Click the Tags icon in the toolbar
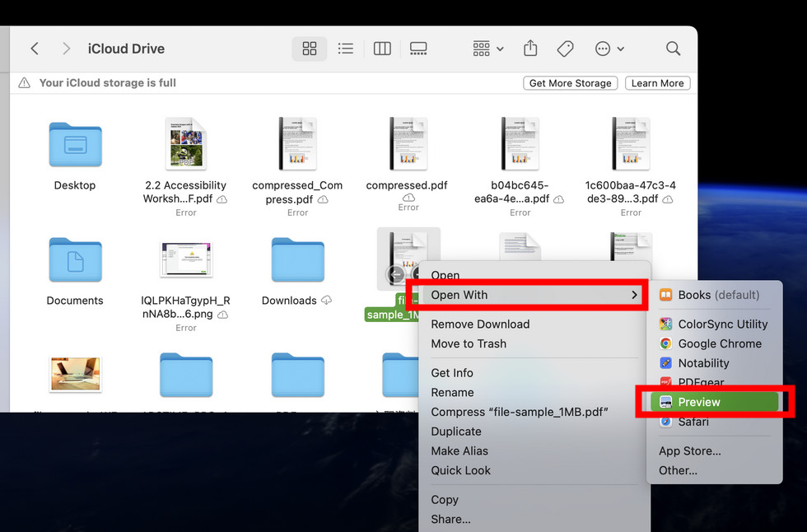Viewport: 807px width, 532px height. [x=565, y=49]
